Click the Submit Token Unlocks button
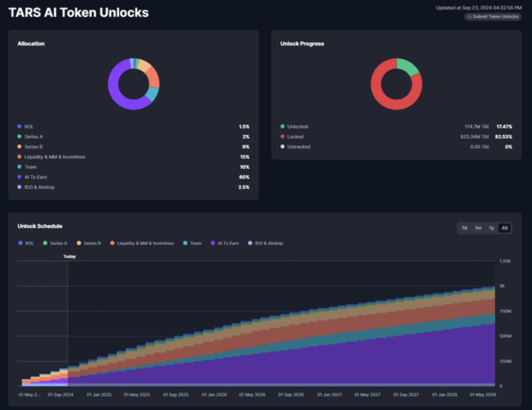 [493, 16]
